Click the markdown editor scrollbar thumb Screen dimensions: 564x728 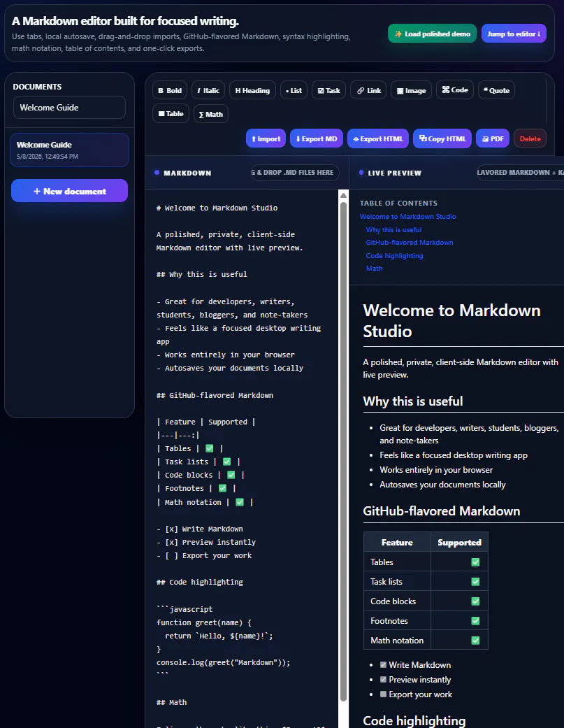343,450
